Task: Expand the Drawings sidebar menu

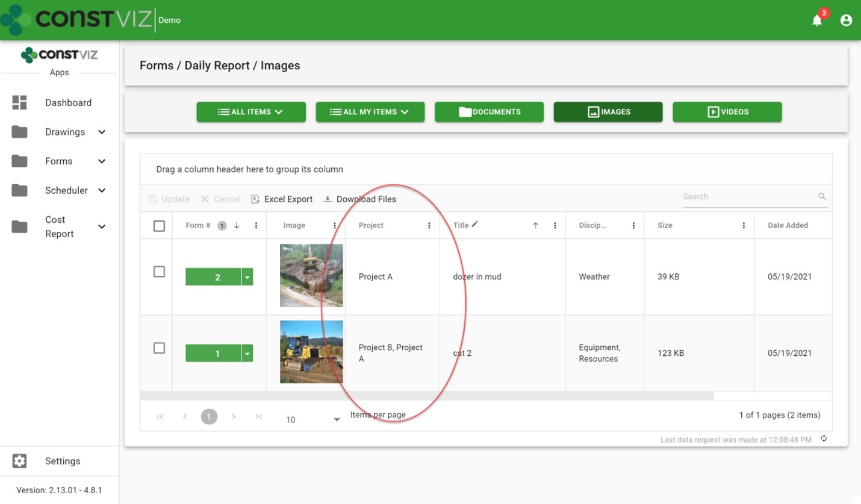Action: tap(102, 132)
